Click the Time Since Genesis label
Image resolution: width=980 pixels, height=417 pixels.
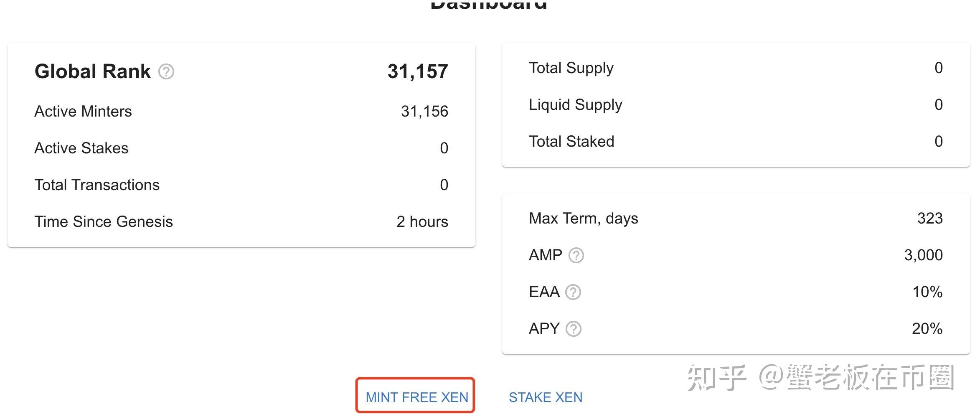coord(104,221)
